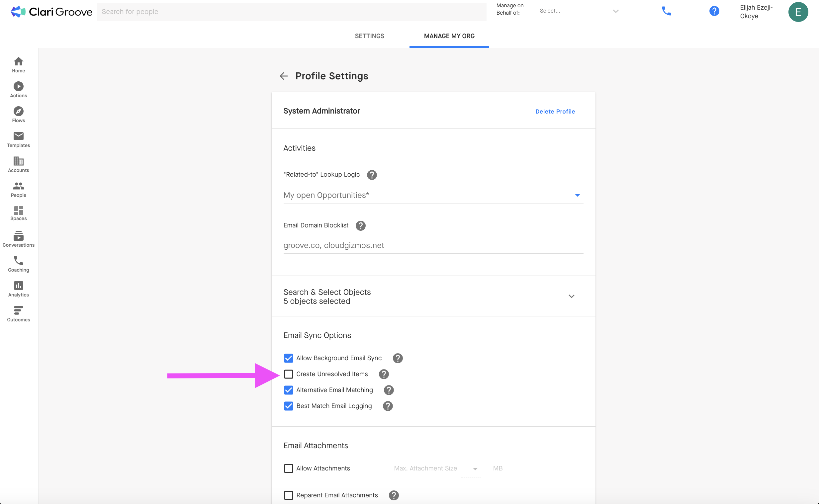Screen dimensions: 819x504
Task: Click the Delete Profile link
Action: (555, 112)
